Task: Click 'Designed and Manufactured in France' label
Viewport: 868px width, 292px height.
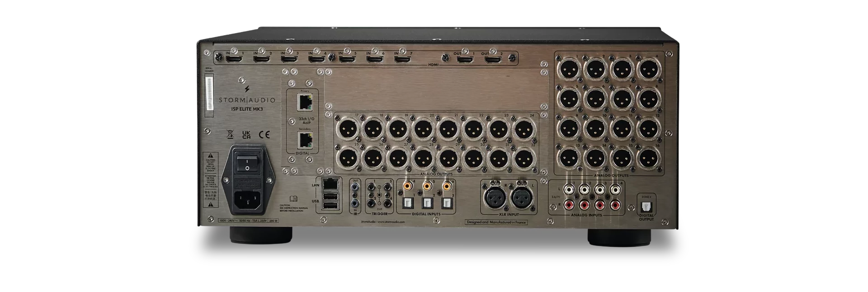Action: tap(496, 222)
